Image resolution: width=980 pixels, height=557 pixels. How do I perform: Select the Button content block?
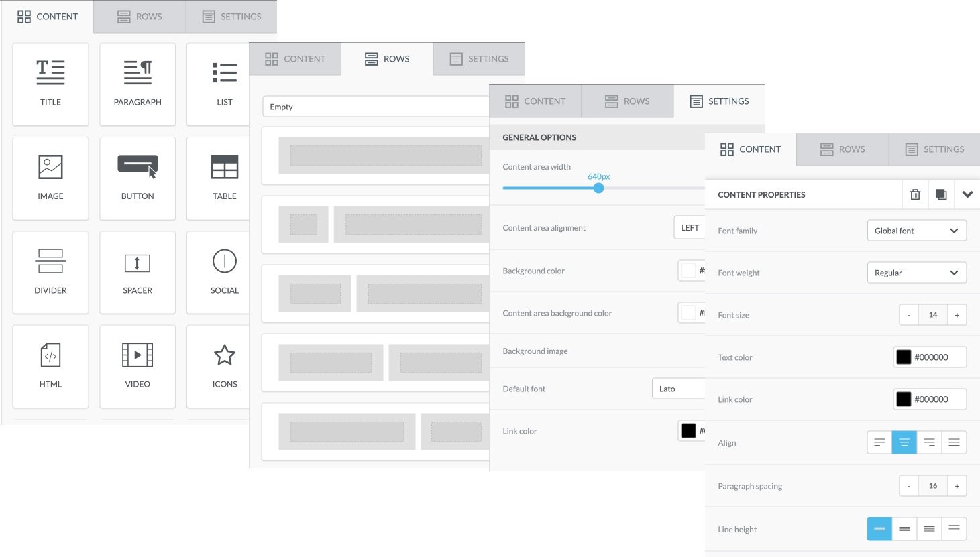point(138,178)
